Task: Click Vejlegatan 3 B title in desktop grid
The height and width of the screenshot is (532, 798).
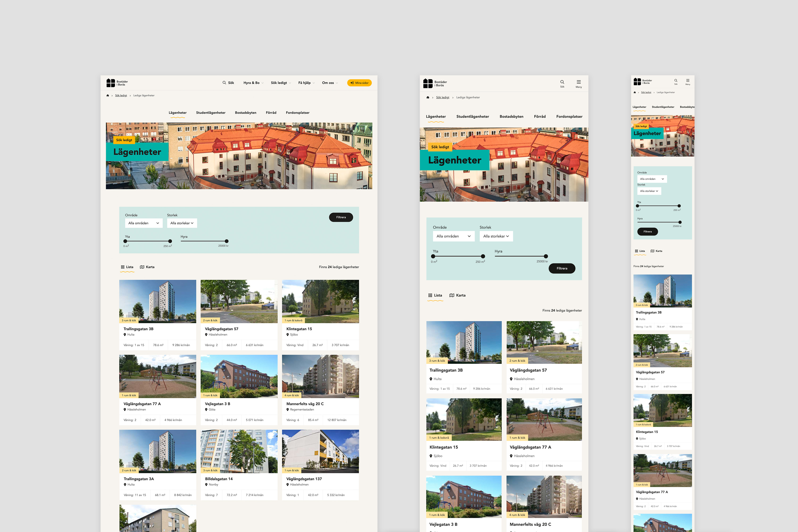Action: tap(218, 404)
